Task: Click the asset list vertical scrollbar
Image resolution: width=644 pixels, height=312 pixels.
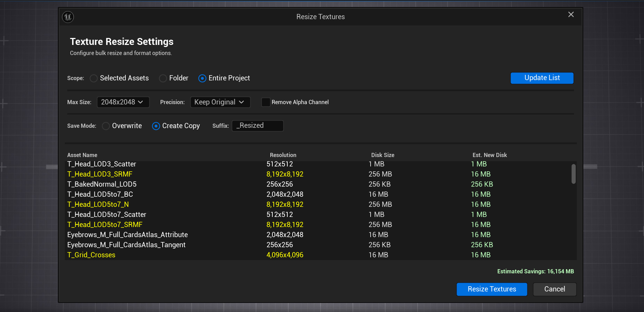Action: [573, 174]
